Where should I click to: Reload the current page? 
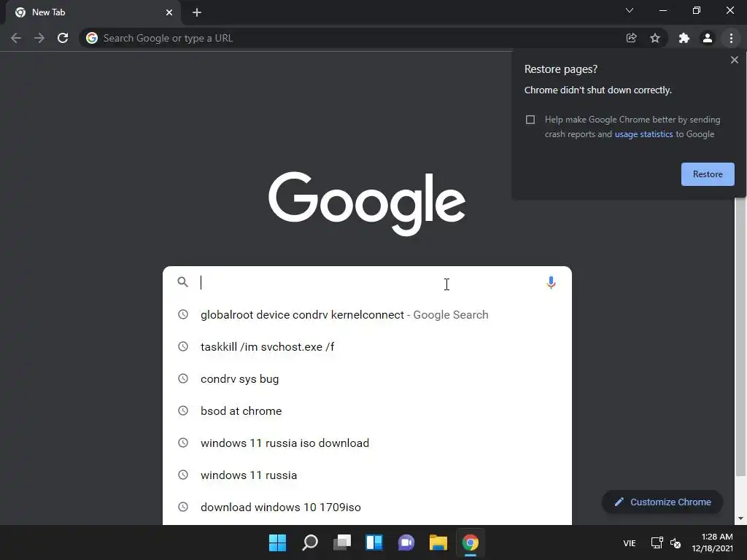[63, 38]
